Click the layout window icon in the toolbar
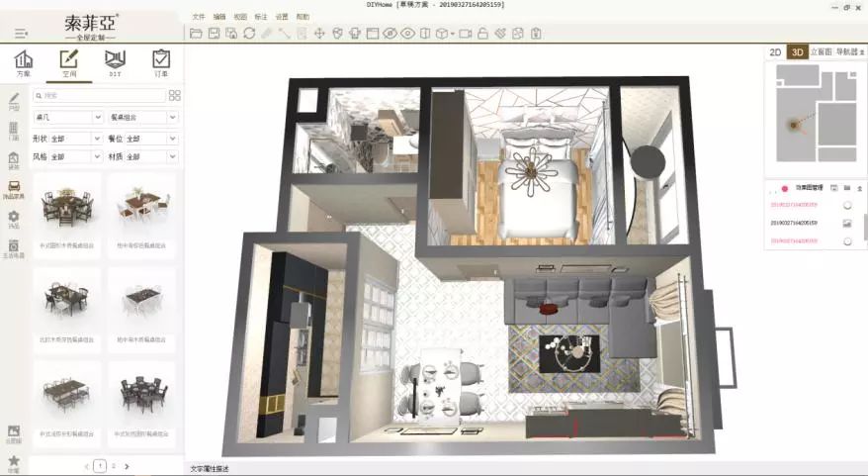 pyautogui.click(x=373, y=34)
